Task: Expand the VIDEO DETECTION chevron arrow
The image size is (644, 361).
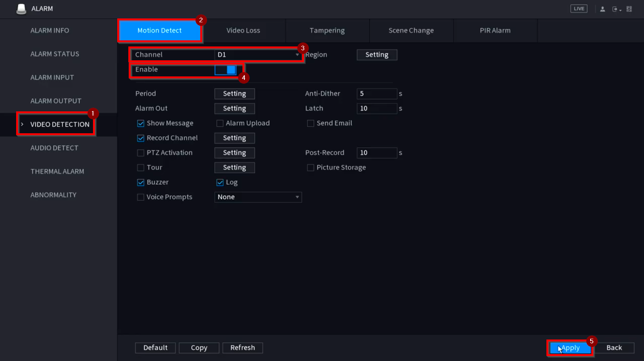Action: point(22,124)
